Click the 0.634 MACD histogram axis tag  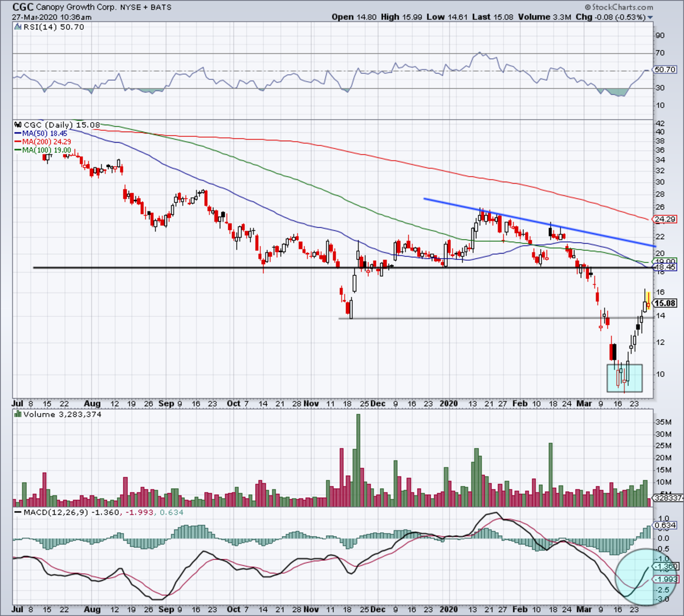666,525
